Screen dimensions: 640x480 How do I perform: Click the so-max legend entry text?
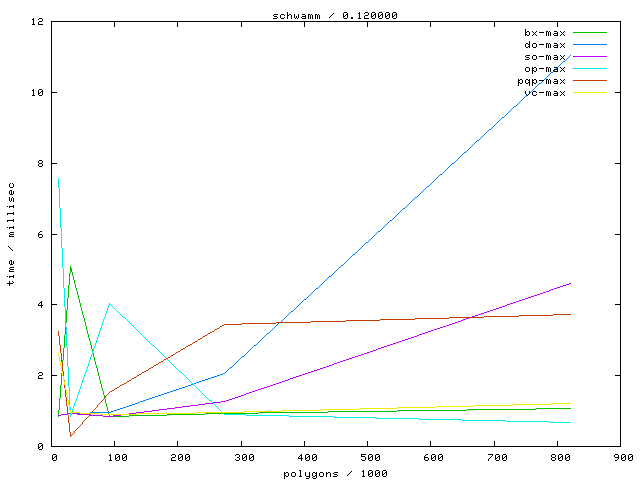pyautogui.click(x=545, y=57)
